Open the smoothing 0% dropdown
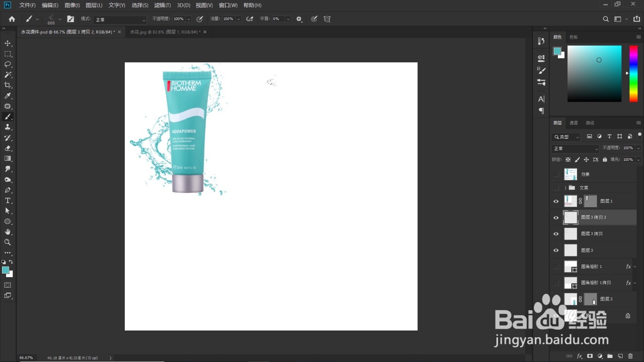Viewport: 644px width, 362px height. [x=288, y=19]
